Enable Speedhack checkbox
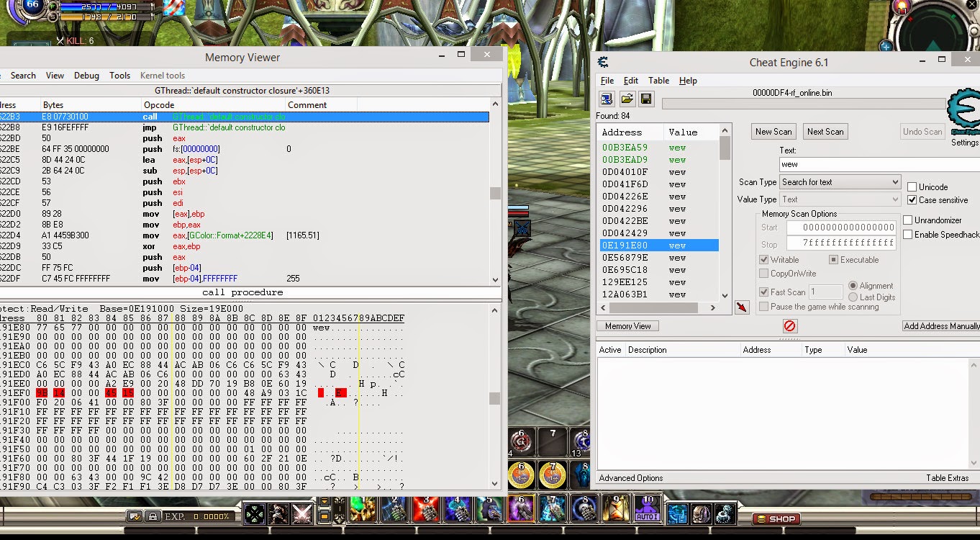 pyautogui.click(x=908, y=235)
